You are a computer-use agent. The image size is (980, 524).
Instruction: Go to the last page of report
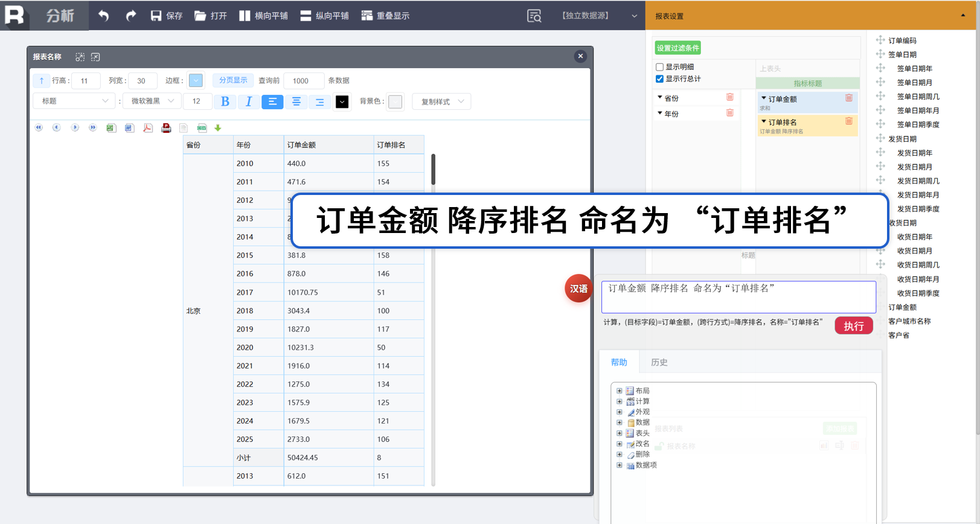92,128
